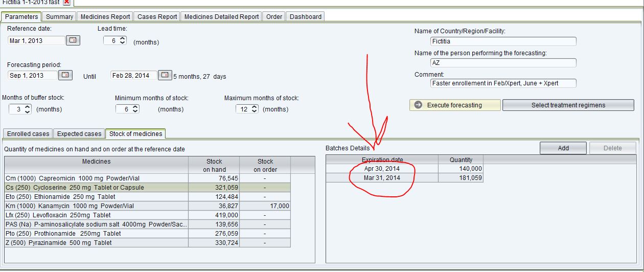Viewport: 644px width, 272px height.
Task: Show the Expected cases sub-tab
Action: click(x=79, y=133)
